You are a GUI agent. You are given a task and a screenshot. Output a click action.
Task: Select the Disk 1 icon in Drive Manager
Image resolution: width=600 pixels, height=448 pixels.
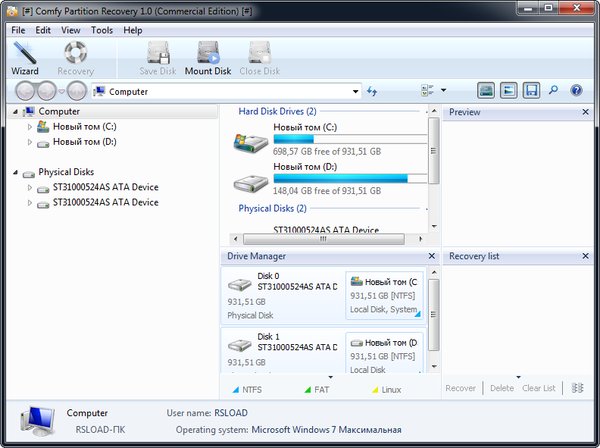point(240,345)
